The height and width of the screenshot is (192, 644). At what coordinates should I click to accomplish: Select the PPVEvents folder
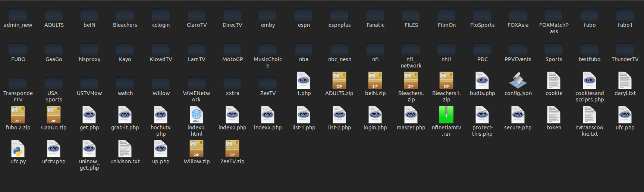tap(518, 49)
